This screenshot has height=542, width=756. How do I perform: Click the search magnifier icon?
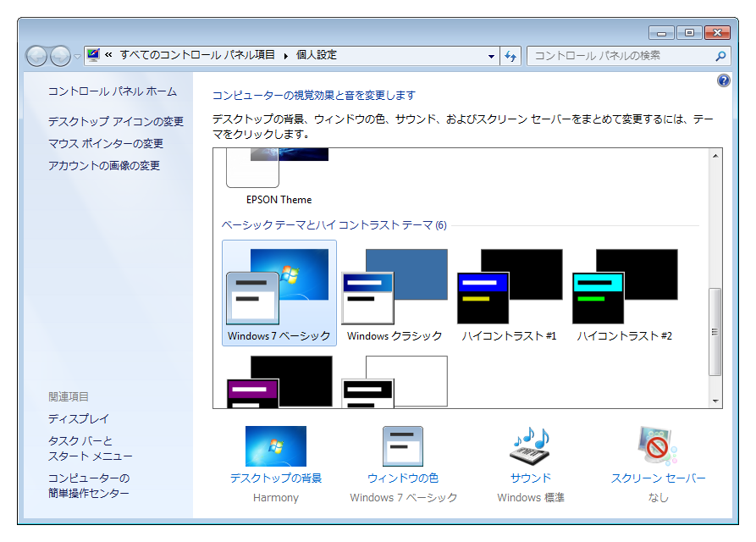click(x=720, y=56)
